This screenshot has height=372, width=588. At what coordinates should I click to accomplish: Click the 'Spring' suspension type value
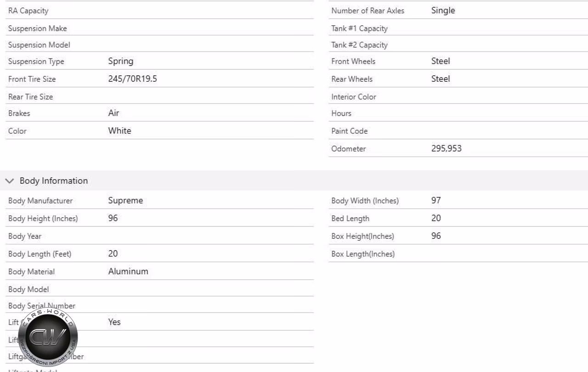pyautogui.click(x=121, y=61)
